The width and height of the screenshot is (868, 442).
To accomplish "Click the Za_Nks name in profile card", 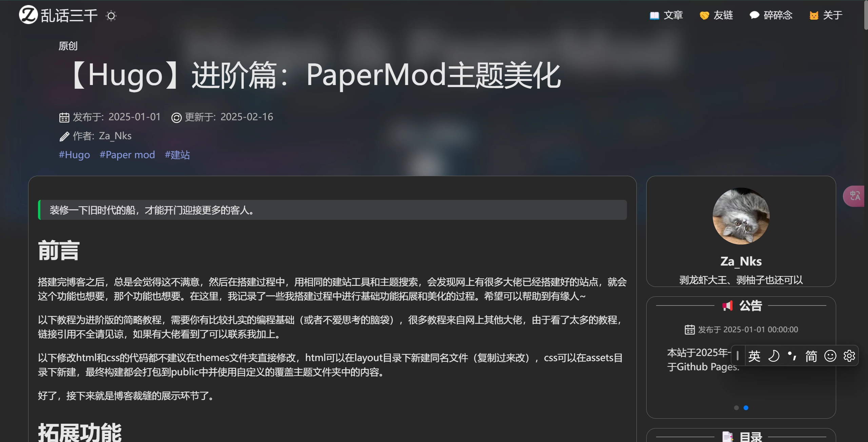I will pos(741,261).
